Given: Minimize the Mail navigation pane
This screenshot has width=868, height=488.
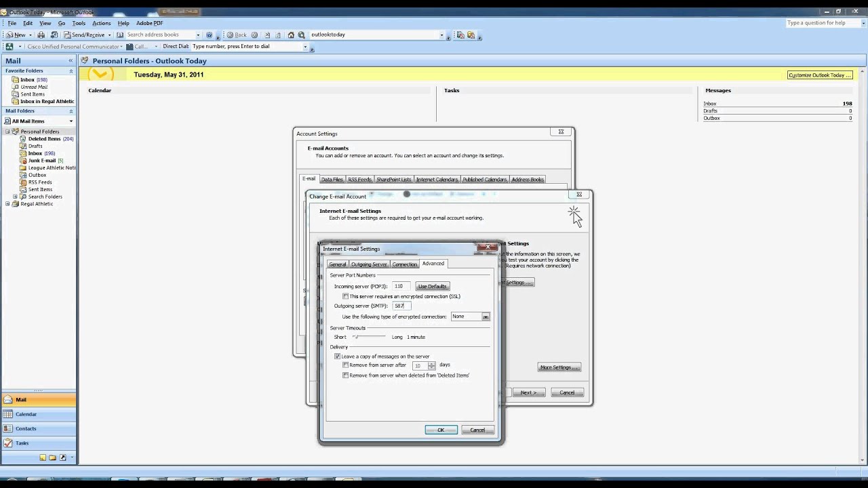Looking at the screenshot, I should click(x=71, y=61).
